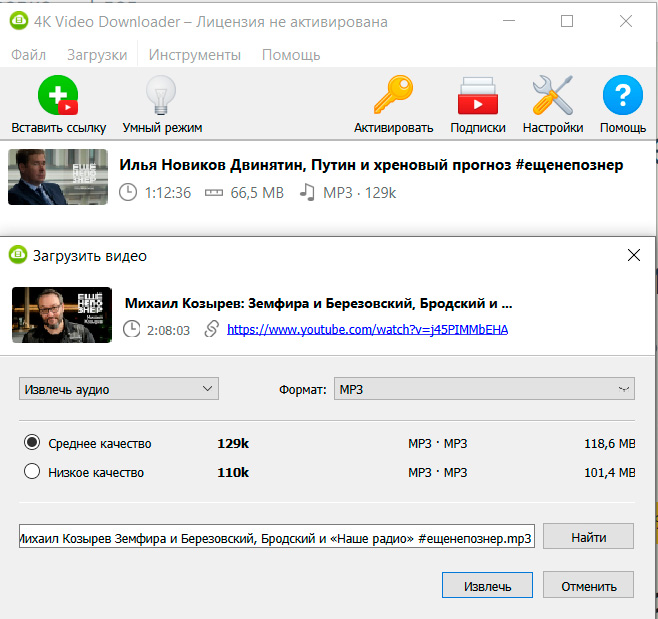Open Settings wrench and screwdriver icon
This screenshot has height=619, width=658.
pyautogui.click(x=552, y=97)
